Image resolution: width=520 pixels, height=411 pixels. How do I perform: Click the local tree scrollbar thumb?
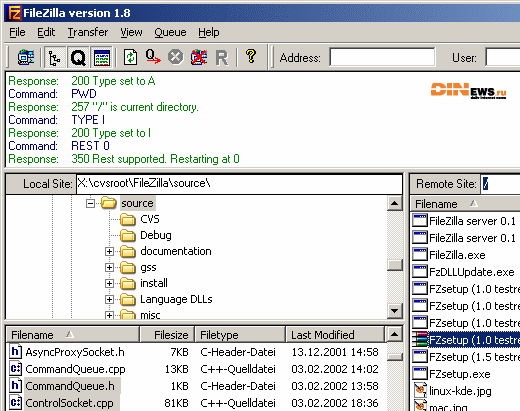pos(395,265)
